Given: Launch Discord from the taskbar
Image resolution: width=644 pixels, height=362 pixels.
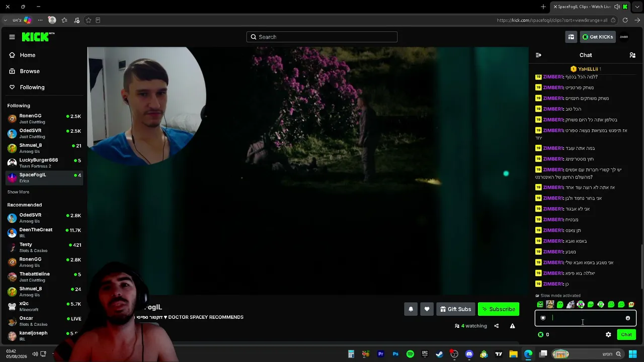Looking at the screenshot, I should 469,354.
